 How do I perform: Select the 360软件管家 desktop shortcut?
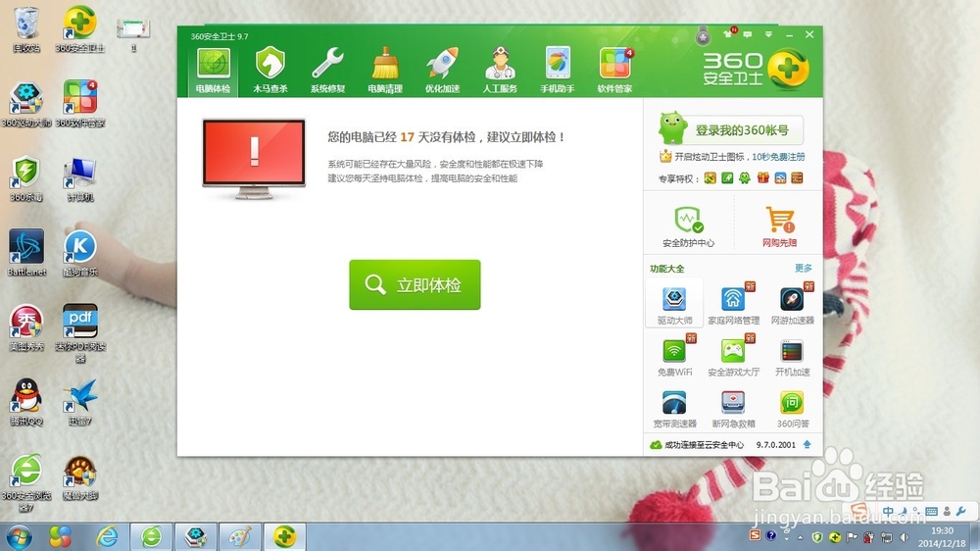(x=80, y=104)
